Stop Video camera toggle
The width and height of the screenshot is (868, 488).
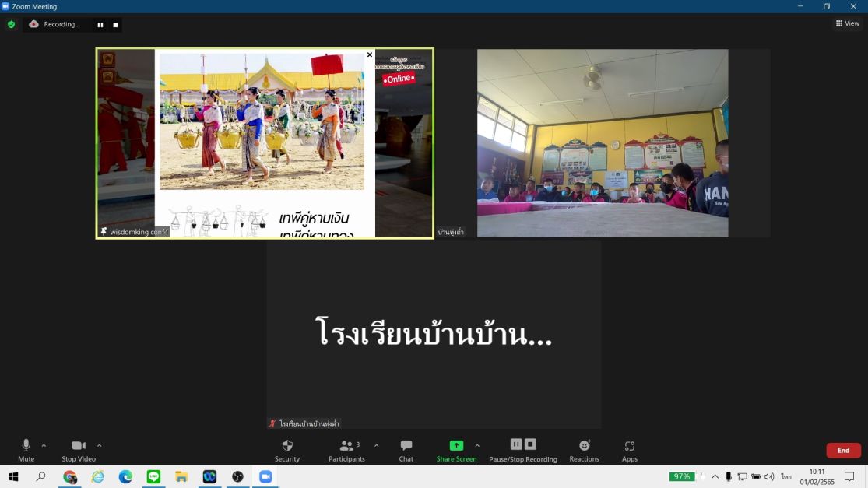pyautogui.click(x=79, y=451)
